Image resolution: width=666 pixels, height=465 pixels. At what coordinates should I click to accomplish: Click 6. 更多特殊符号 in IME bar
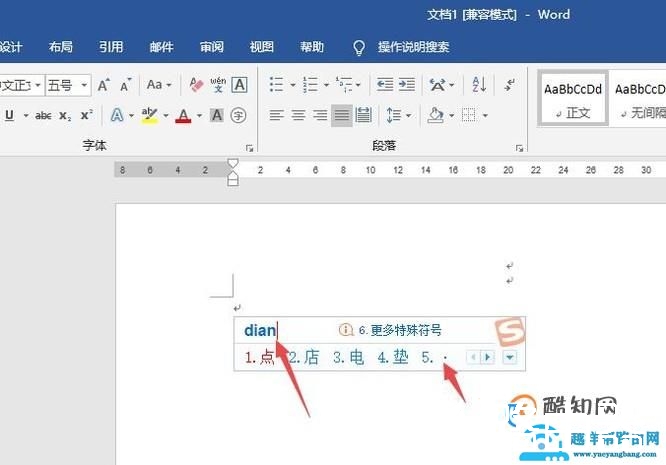tap(400, 330)
